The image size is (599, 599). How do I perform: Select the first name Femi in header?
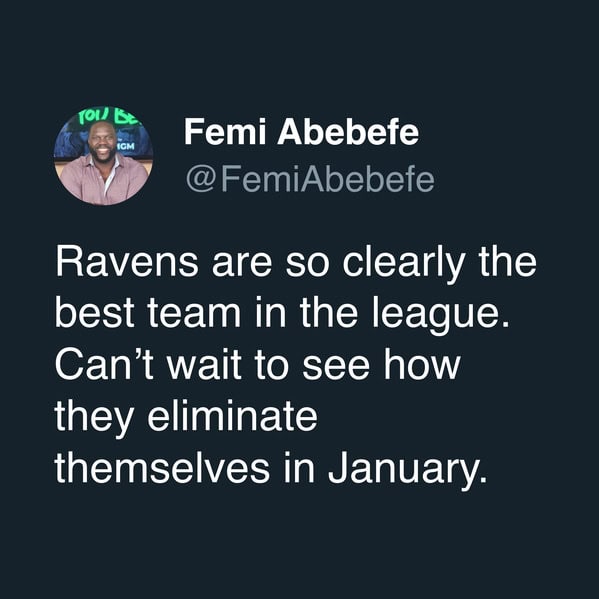(x=225, y=132)
